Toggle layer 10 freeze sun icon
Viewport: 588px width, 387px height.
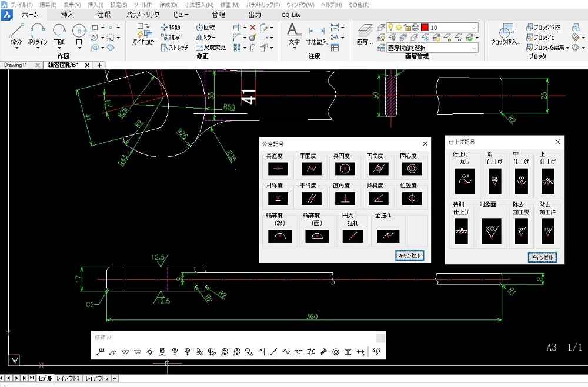click(399, 28)
